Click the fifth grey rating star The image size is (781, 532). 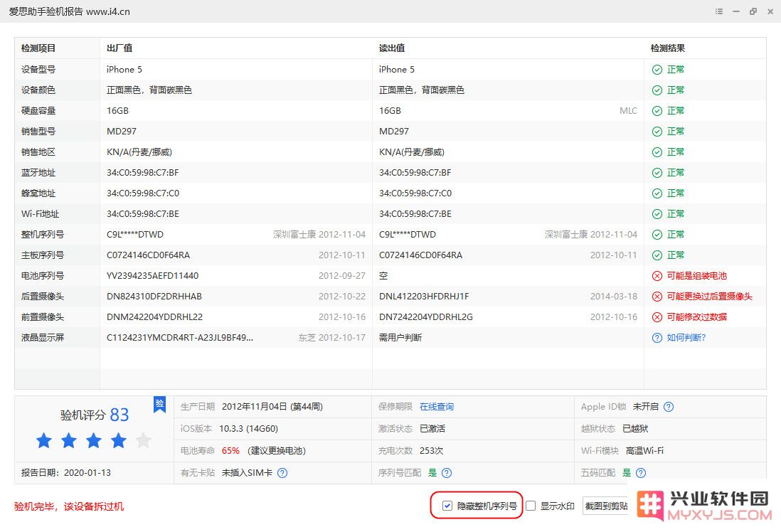click(144, 440)
